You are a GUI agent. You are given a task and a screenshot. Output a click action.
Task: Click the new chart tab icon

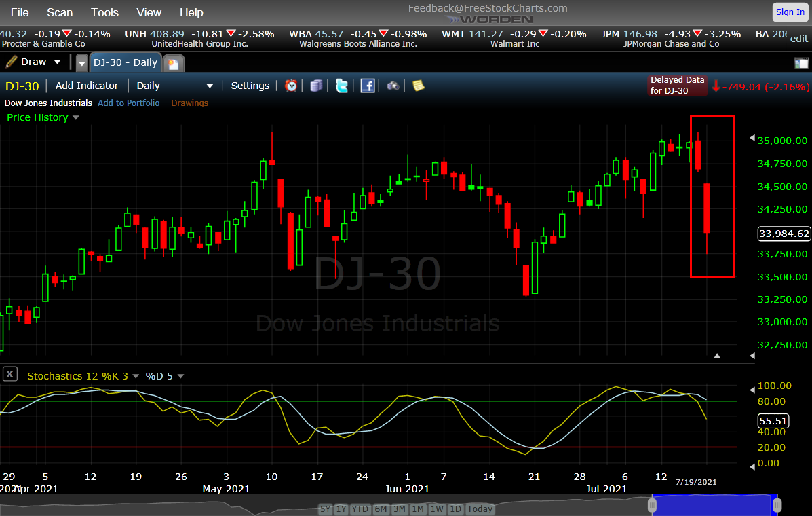pos(174,64)
